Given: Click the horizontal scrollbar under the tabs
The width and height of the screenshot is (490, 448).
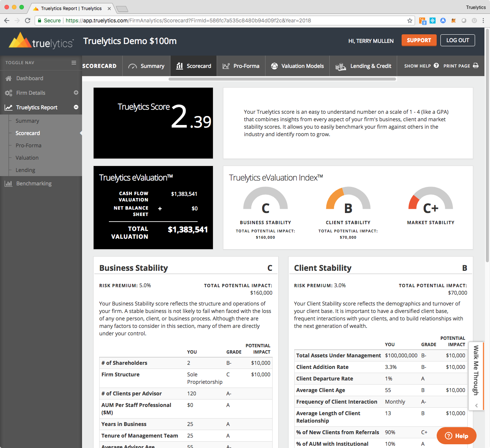Looking at the screenshot, I should [x=282, y=79].
